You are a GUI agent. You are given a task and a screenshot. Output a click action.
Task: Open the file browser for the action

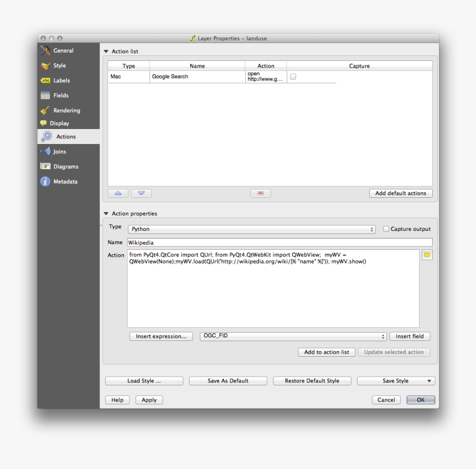426,254
